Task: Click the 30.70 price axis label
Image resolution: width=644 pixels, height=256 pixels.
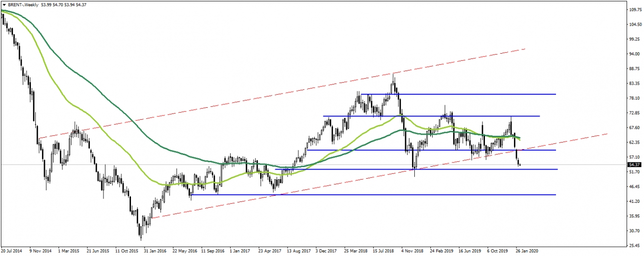Action: [635, 231]
